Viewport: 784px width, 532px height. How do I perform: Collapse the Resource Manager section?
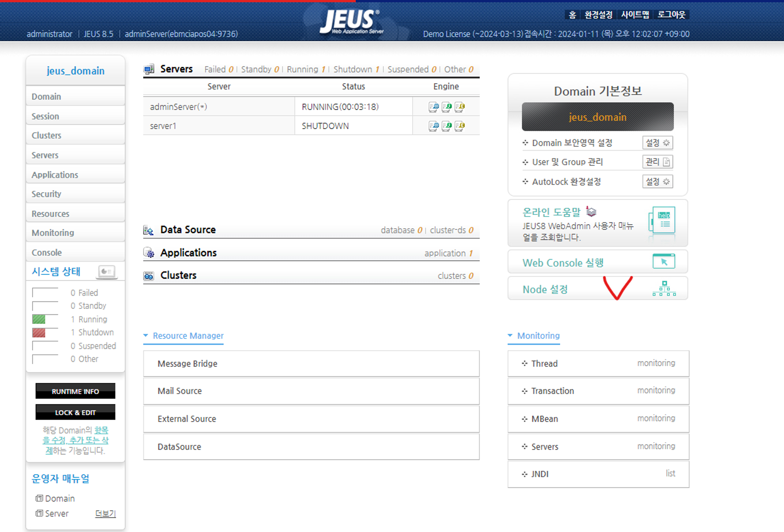(x=146, y=336)
